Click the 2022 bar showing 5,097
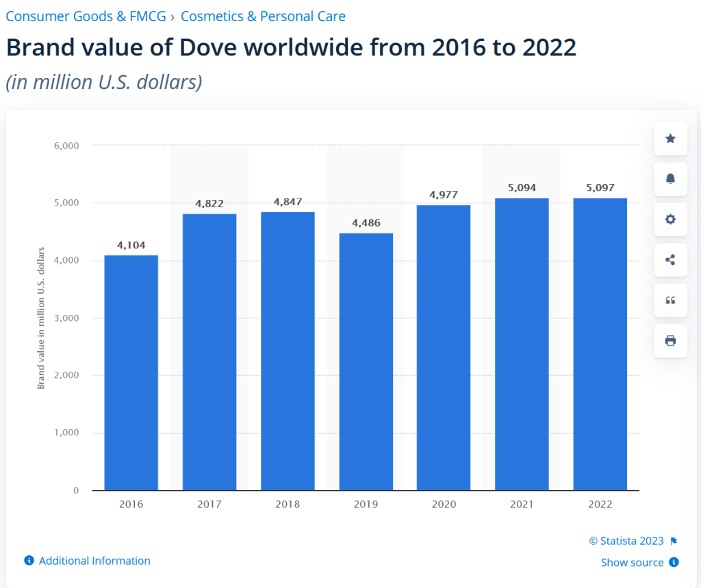This screenshot has height=588, width=701. click(x=600, y=344)
